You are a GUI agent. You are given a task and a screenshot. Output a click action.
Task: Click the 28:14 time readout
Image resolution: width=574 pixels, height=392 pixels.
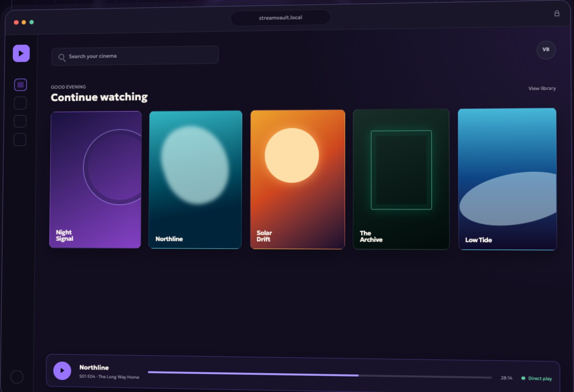506,378
